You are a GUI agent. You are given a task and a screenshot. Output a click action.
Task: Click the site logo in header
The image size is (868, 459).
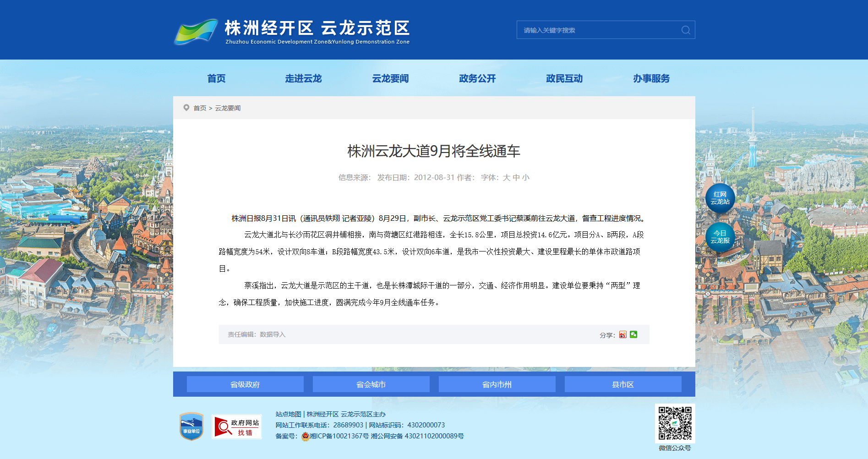click(x=292, y=31)
